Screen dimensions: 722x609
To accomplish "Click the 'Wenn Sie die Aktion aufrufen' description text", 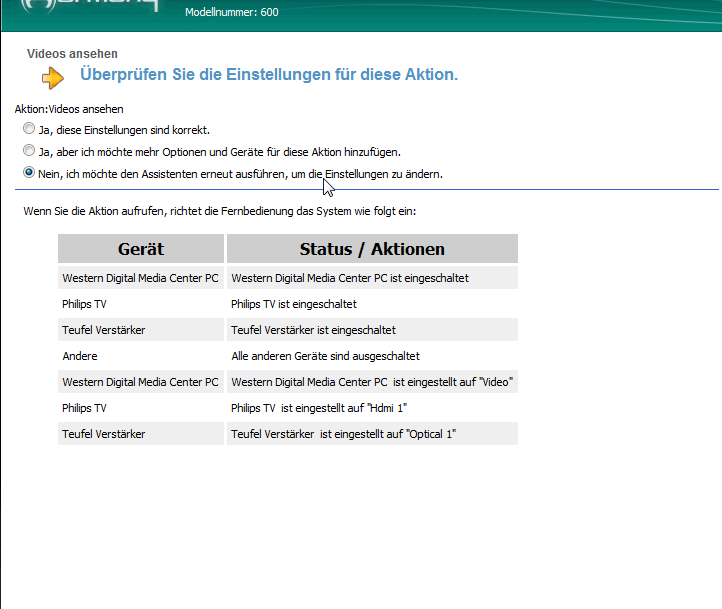I will (x=220, y=212).
